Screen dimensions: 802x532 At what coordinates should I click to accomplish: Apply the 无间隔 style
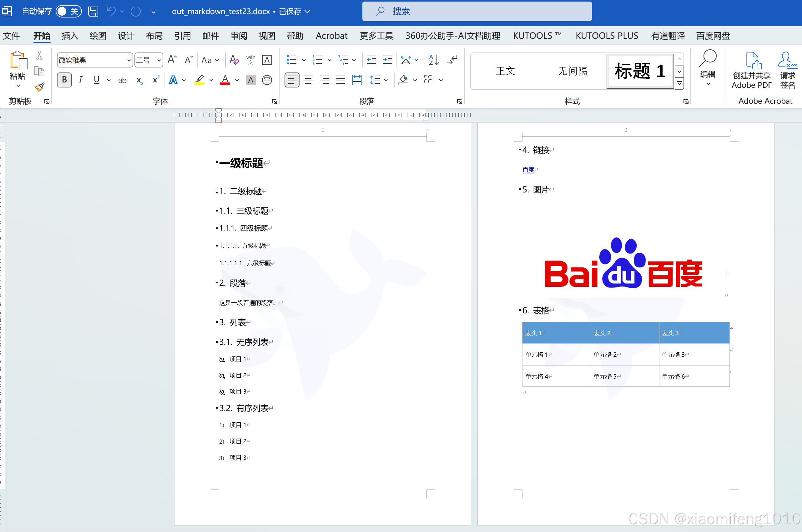(x=572, y=71)
